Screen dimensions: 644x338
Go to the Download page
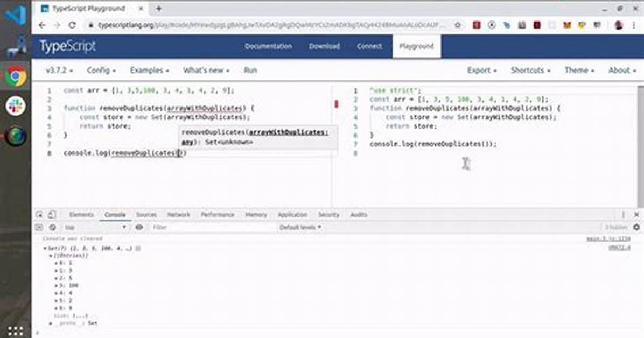click(324, 46)
